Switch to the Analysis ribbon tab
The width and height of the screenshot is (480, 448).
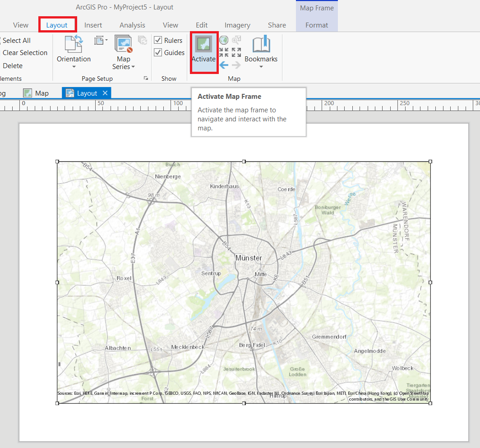[132, 25]
